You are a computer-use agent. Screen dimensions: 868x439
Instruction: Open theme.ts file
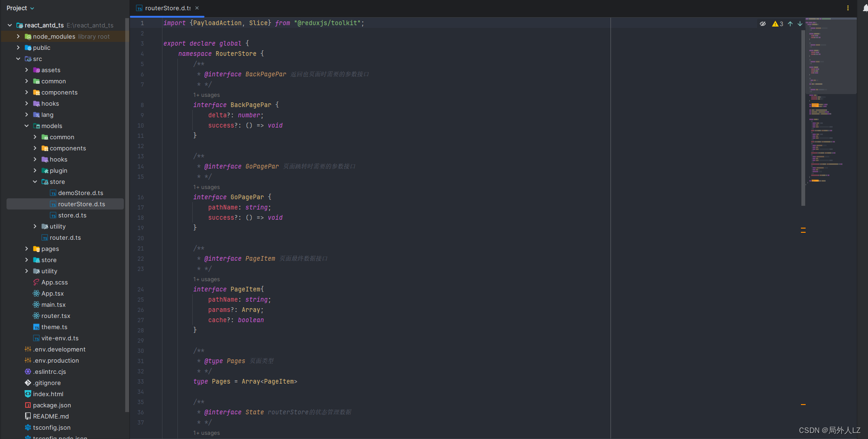(54, 327)
